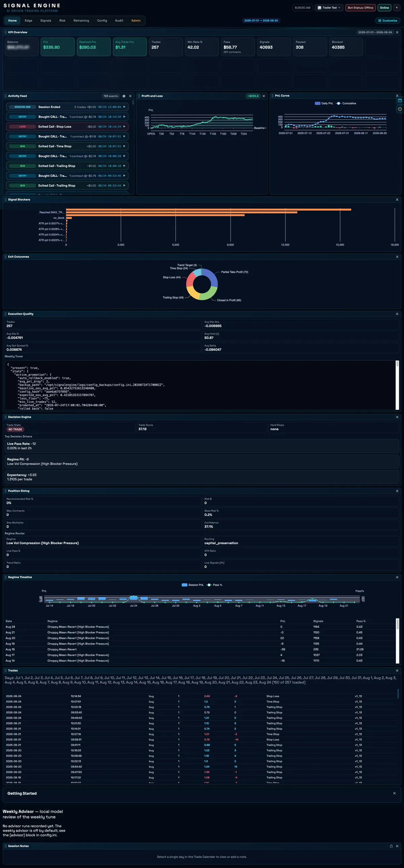The image size is (404, 868).
Task: Close the KPI Overview panel
Action: (397, 32)
